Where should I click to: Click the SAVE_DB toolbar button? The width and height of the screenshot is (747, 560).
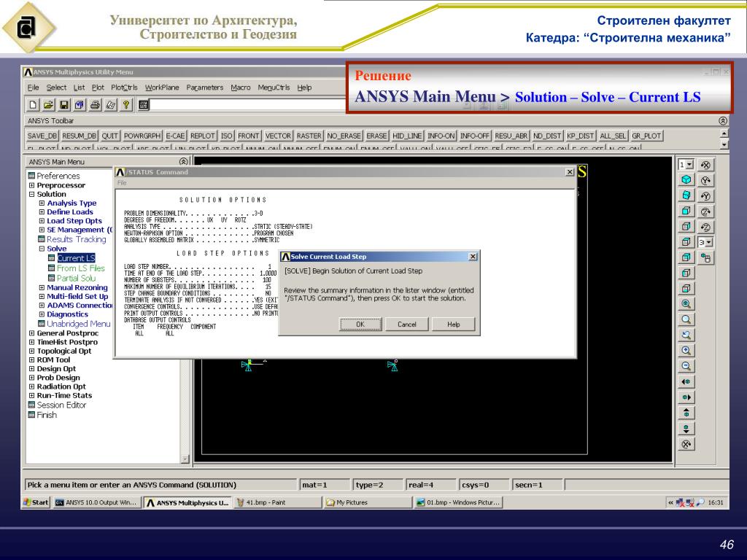click(42, 136)
